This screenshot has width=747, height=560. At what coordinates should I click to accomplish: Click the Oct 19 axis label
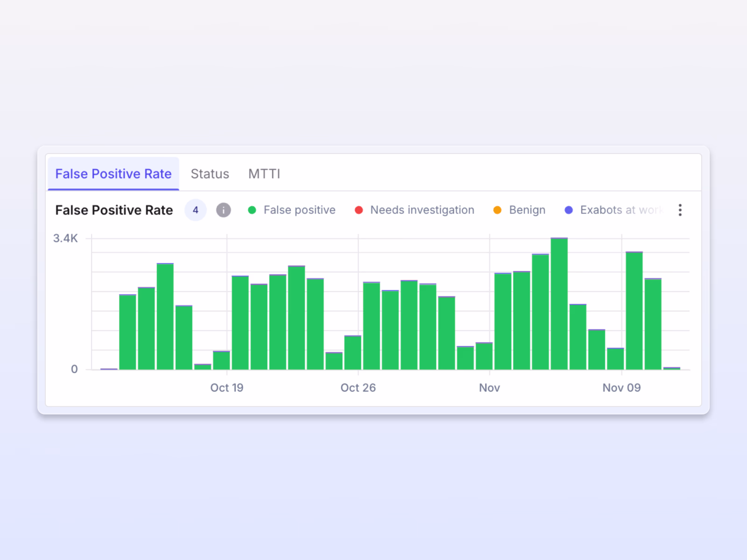(227, 387)
